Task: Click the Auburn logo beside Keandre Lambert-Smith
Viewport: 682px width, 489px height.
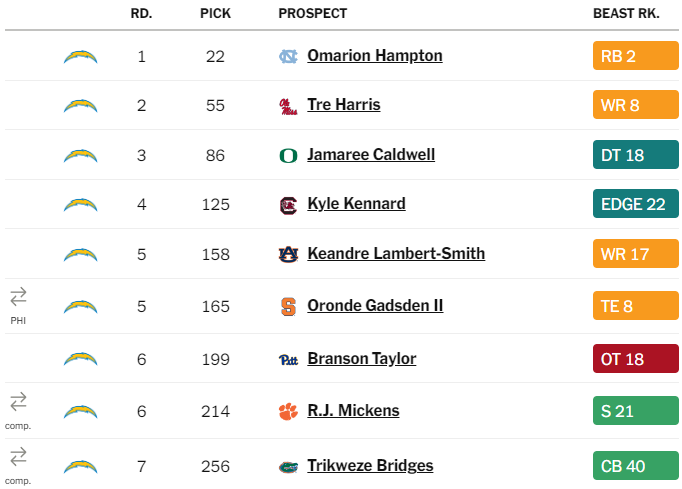Action: point(288,255)
